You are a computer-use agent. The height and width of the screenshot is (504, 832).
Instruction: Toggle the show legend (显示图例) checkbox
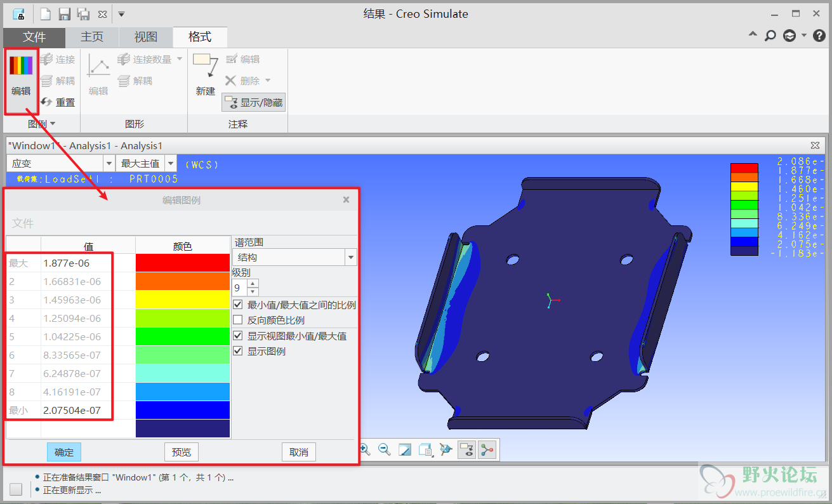238,351
